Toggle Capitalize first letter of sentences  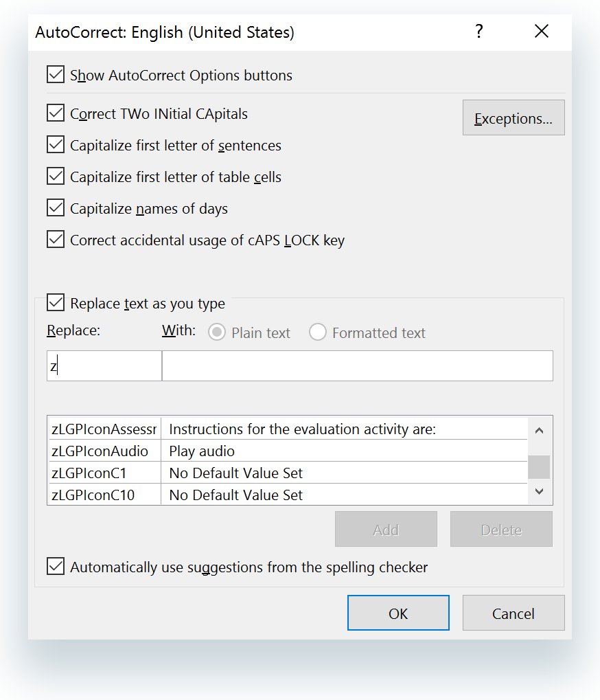coord(56,145)
